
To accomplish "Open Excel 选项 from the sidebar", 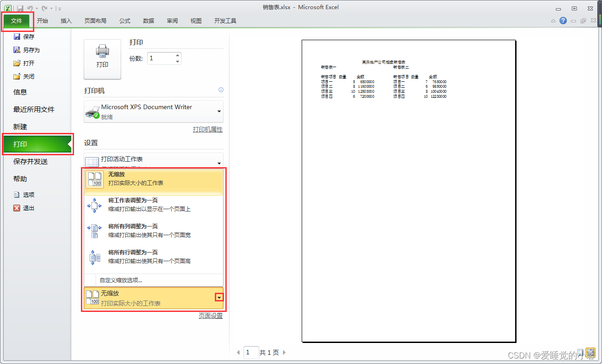I will coord(25,195).
